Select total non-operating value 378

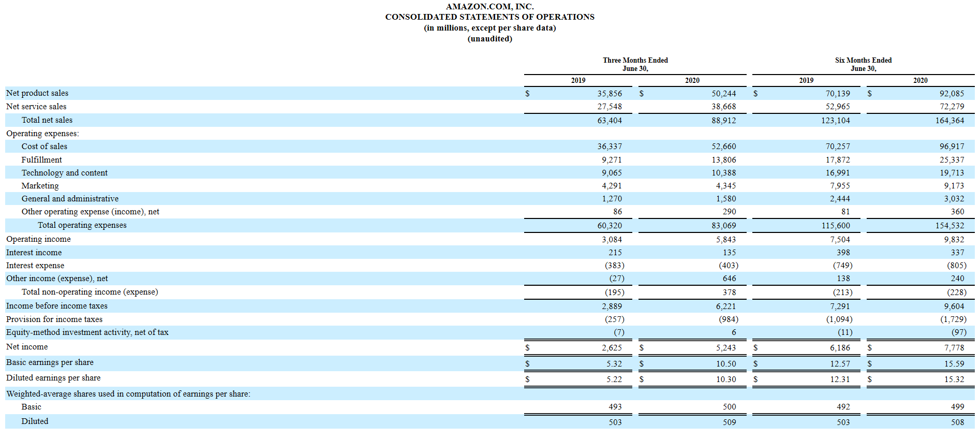(x=729, y=292)
